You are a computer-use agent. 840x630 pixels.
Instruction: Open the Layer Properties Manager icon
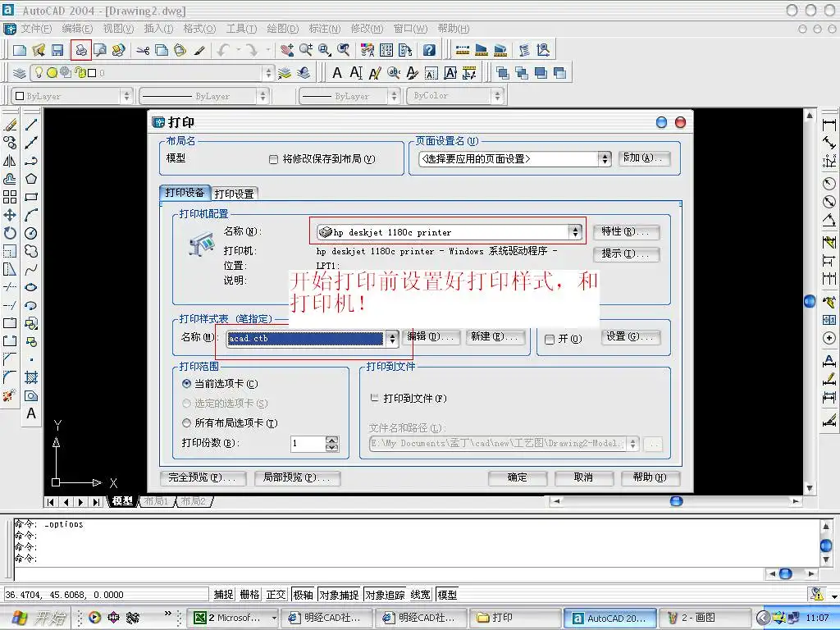click(x=20, y=73)
